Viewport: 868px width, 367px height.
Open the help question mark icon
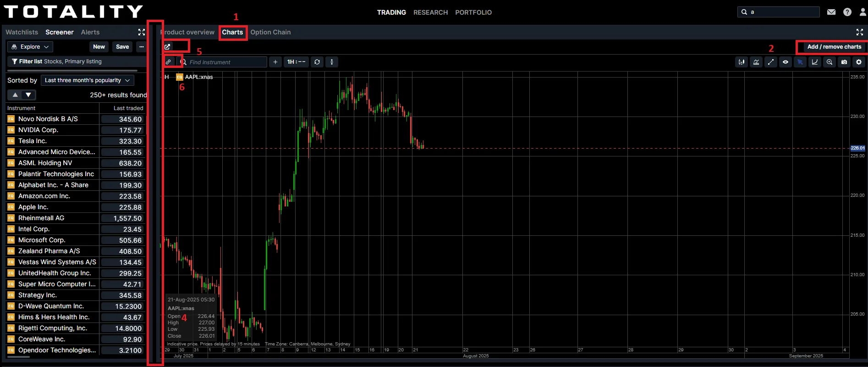[x=847, y=12]
